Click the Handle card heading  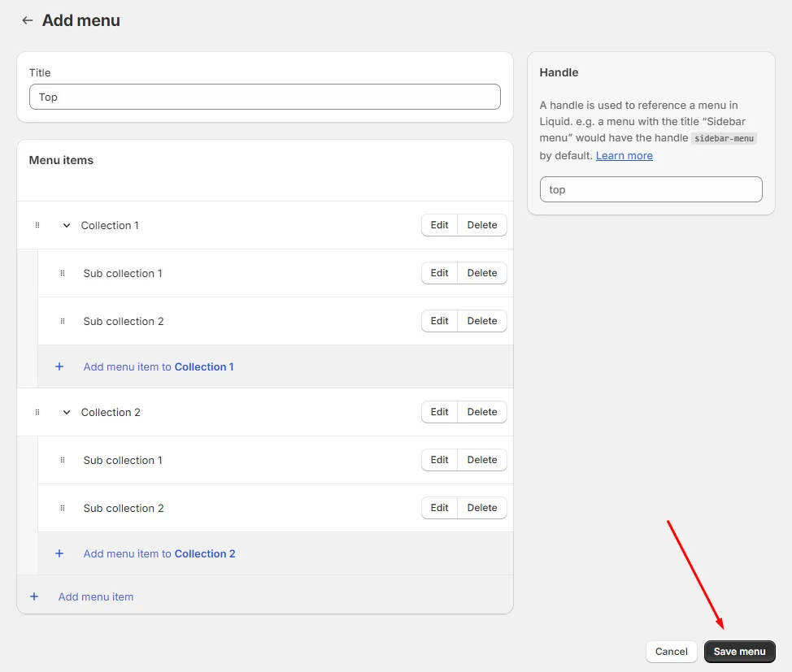tap(559, 72)
